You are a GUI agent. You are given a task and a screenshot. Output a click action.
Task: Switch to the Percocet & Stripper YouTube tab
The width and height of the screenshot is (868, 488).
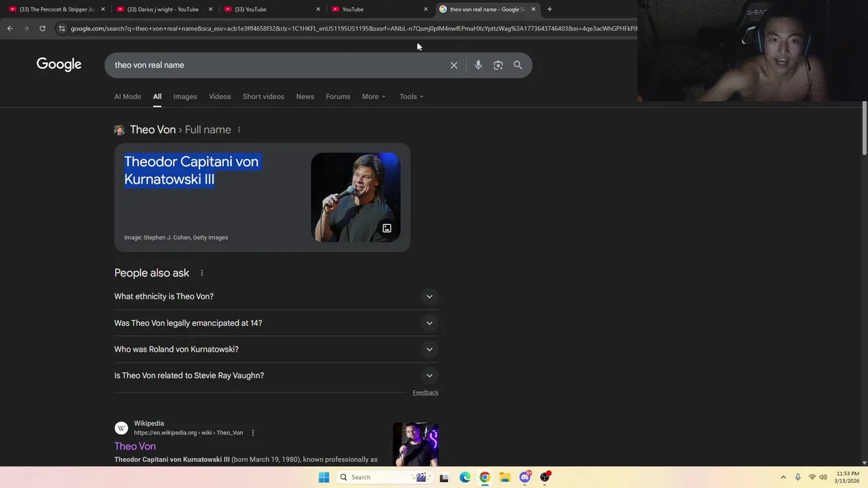pyautogui.click(x=56, y=9)
